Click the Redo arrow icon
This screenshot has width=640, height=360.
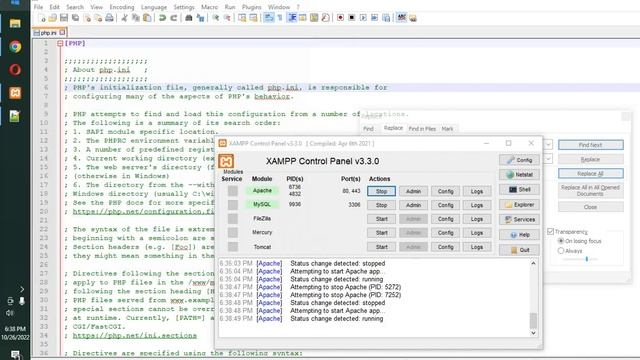(x=173, y=18)
